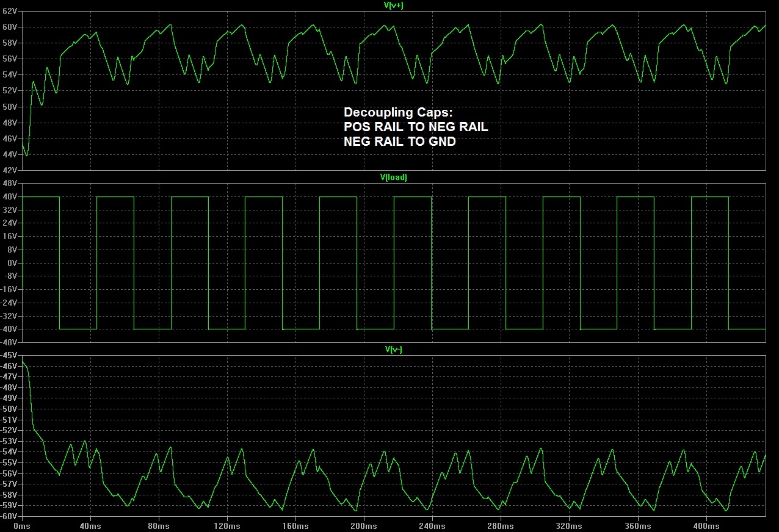Click the 80ms label on the time axis
This screenshot has height=532, width=779.
pos(158,525)
